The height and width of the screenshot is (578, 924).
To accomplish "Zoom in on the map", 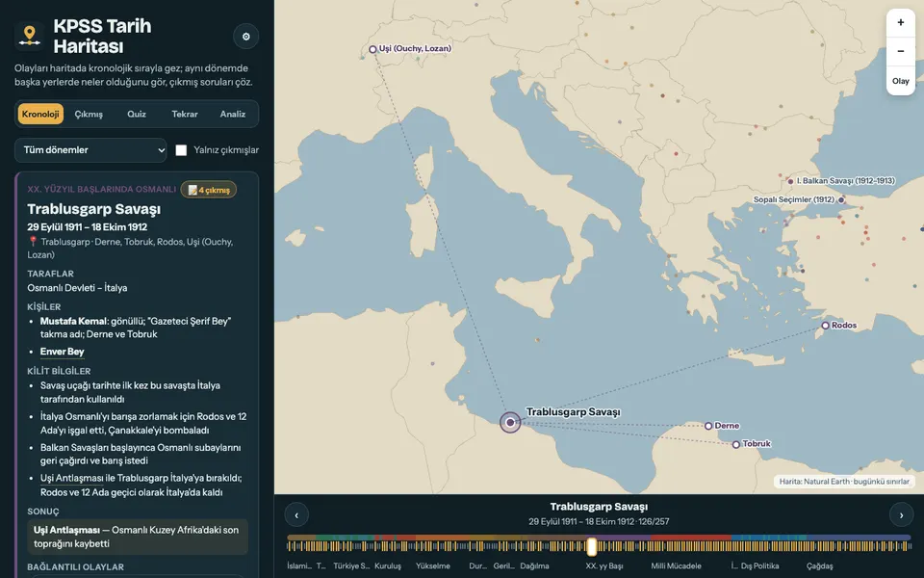I will [x=901, y=22].
